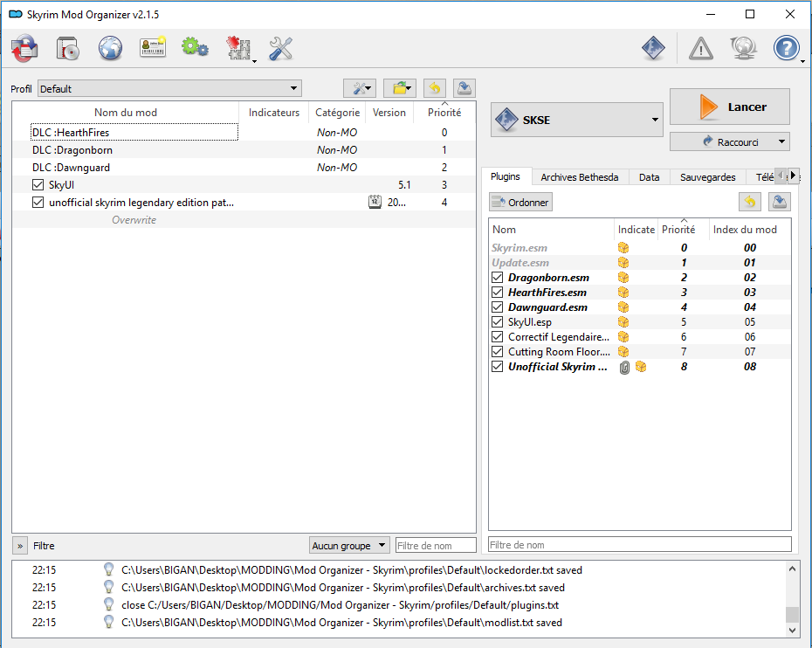Expand the Raccourci shortcut dropdown
This screenshot has width=812, height=648.
click(729, 141)
